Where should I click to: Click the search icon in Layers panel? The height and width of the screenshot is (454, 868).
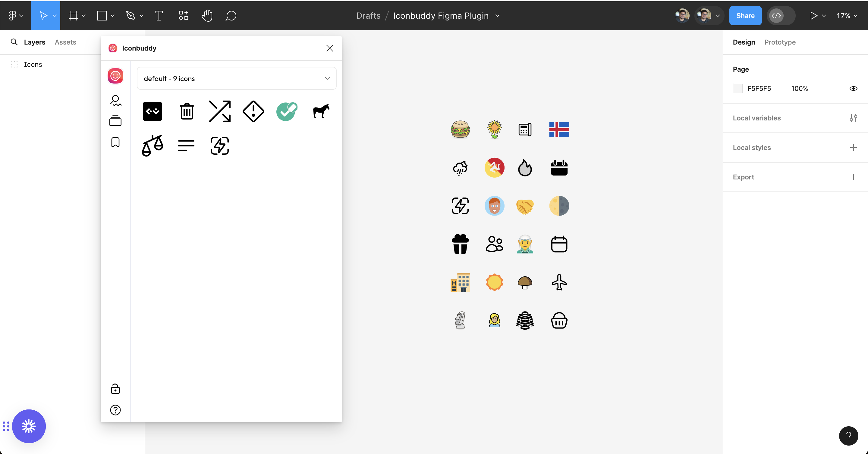(x=14, y=42)
